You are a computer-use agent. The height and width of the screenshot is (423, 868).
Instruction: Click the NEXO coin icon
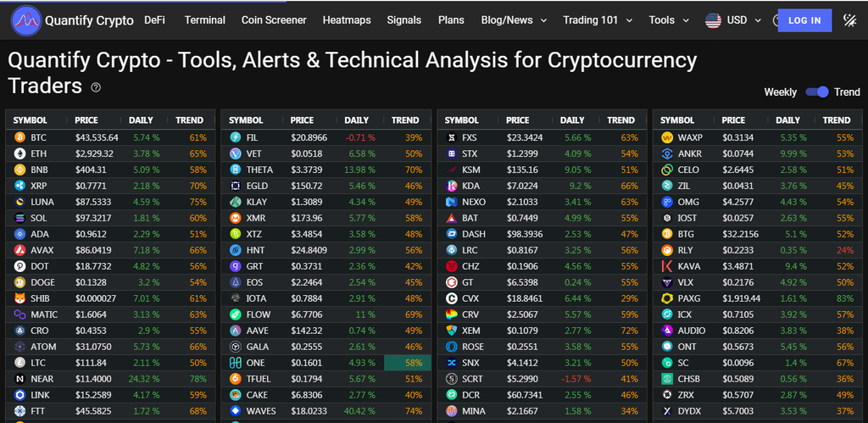(452, 202)
